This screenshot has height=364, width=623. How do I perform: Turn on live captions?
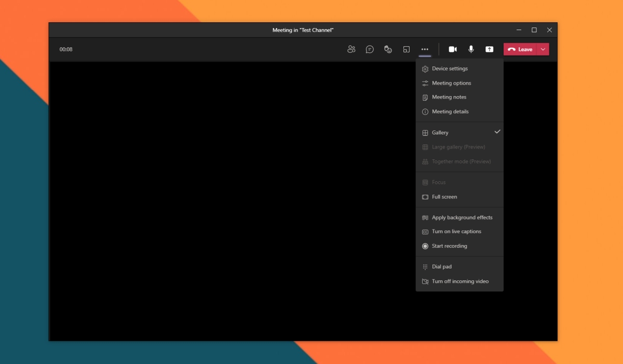tap(459, 232)
